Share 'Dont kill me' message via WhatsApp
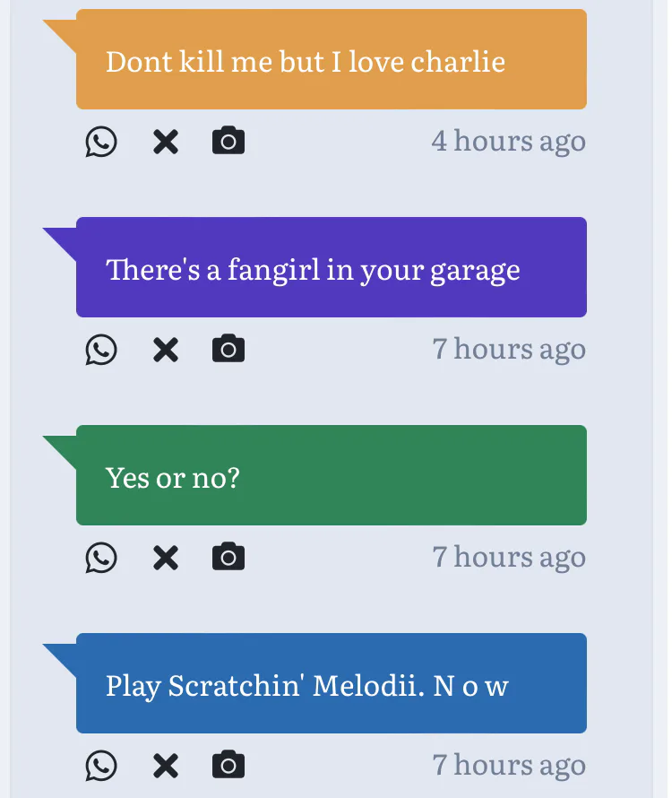 coord(101,142)
